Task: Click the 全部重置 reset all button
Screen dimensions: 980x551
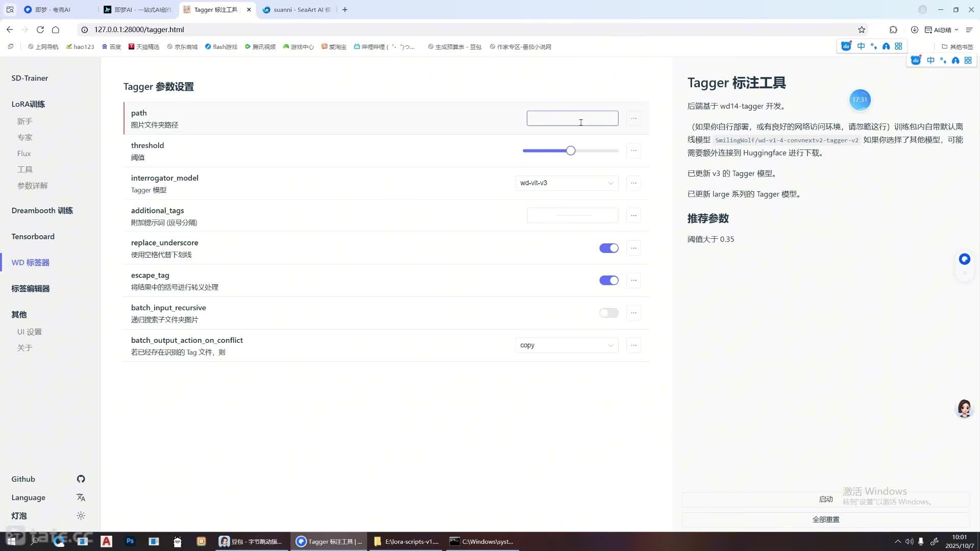Action: [825, 519]
